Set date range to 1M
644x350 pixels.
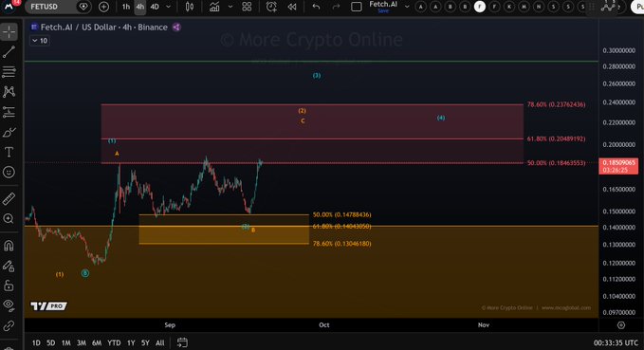pos(65,342)
